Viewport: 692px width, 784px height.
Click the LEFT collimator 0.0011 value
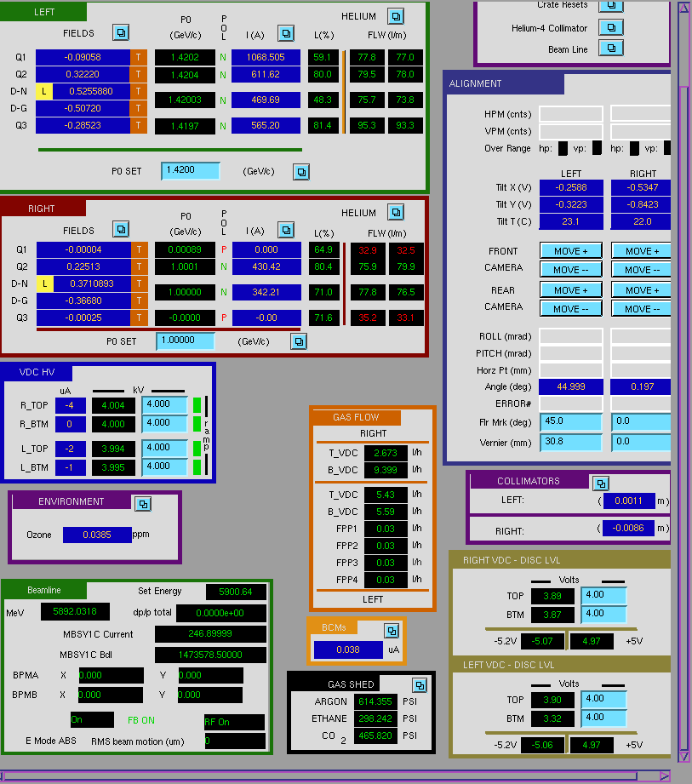[628, 501]
